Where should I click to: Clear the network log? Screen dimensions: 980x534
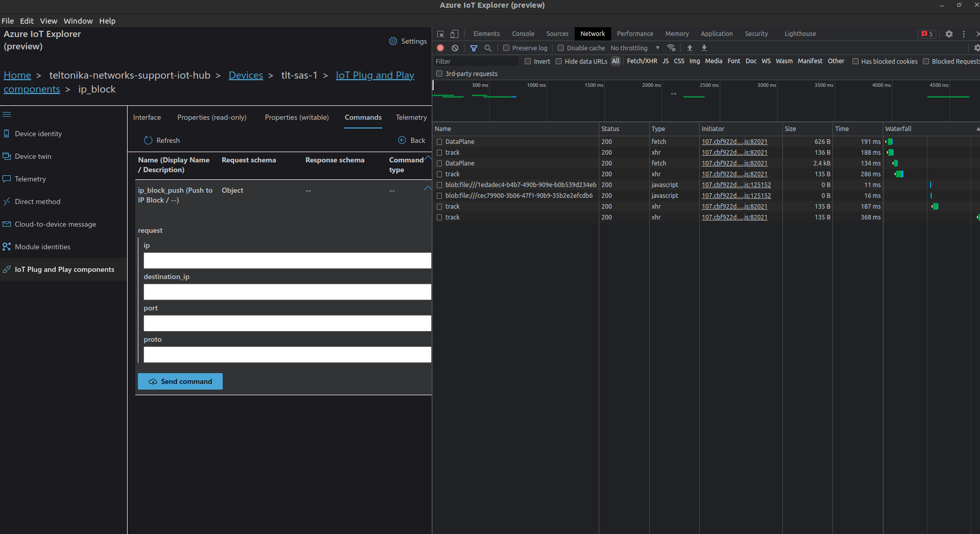click(x=455, y=48)
